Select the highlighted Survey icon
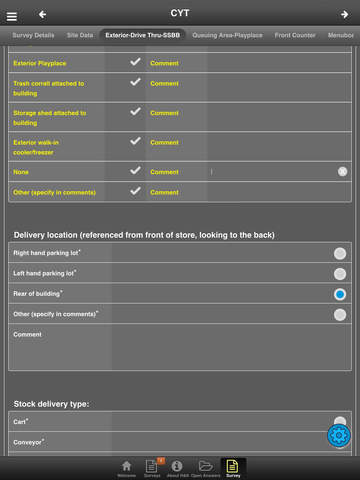Image resolution: width=360 pixels, height=480 pixels. tap(233, 468)
